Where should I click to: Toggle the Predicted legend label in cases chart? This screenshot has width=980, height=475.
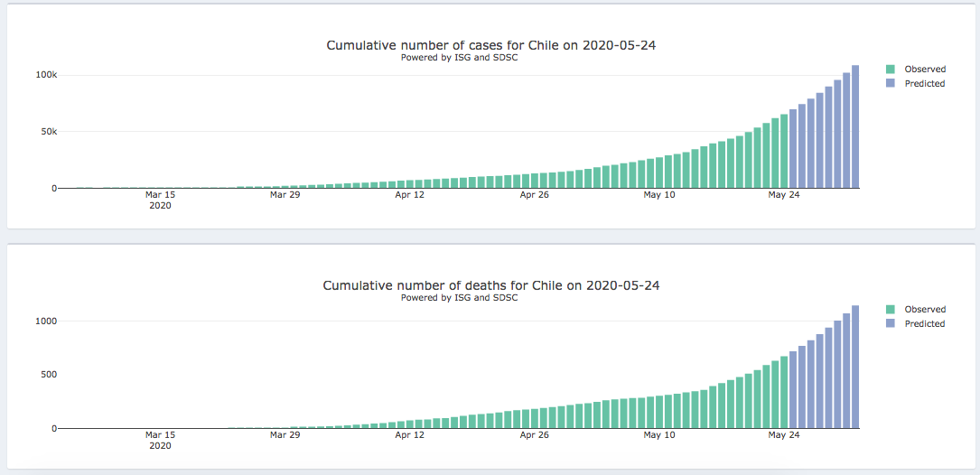point(925,84)
